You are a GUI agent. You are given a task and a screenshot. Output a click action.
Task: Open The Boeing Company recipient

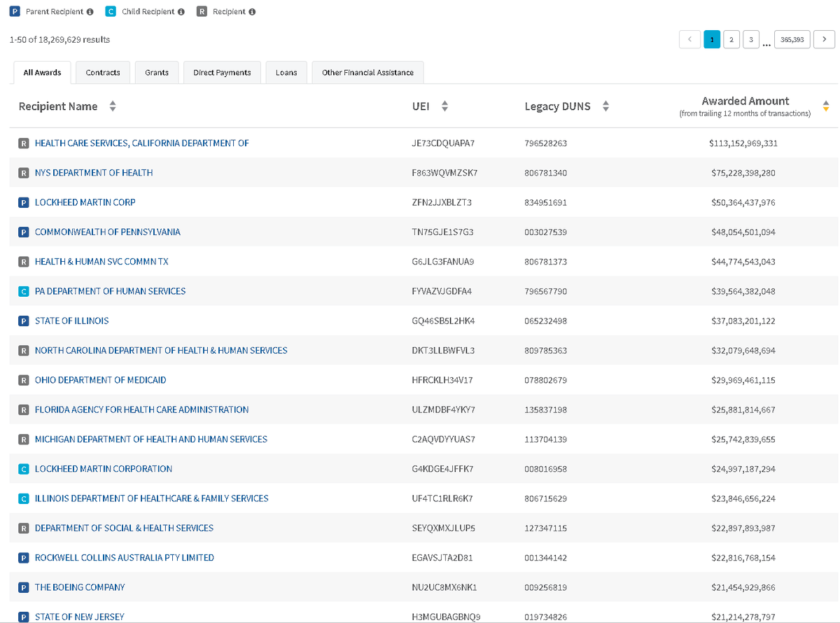point(80,587)
